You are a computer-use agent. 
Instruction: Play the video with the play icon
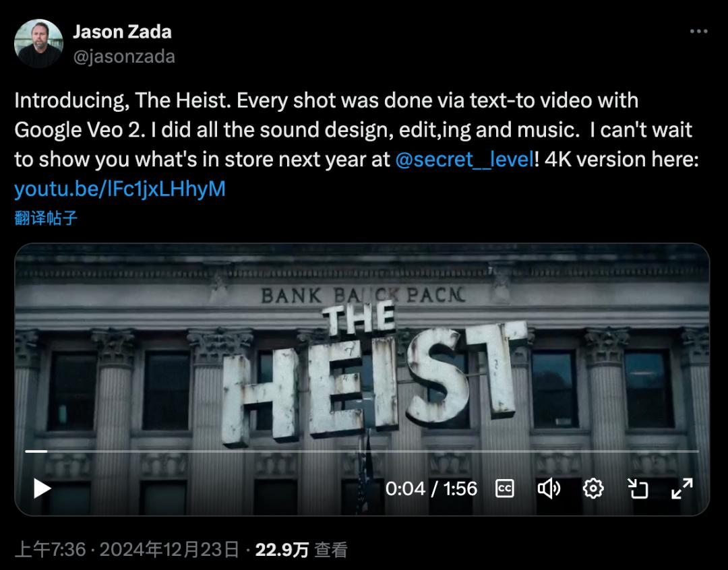coord(42,488)
